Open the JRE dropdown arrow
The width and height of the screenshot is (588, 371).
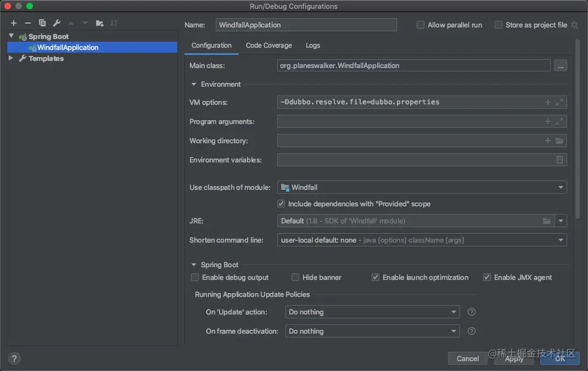[x=561, y=221]
